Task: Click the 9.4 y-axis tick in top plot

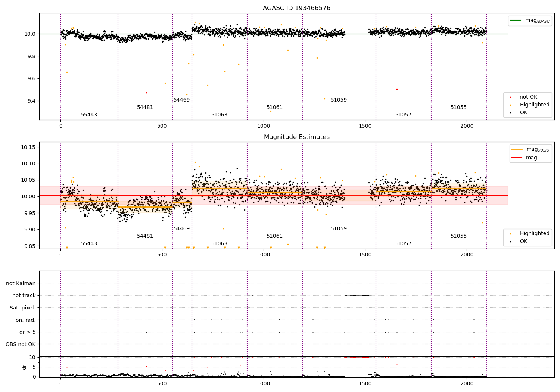Action: 31,101
